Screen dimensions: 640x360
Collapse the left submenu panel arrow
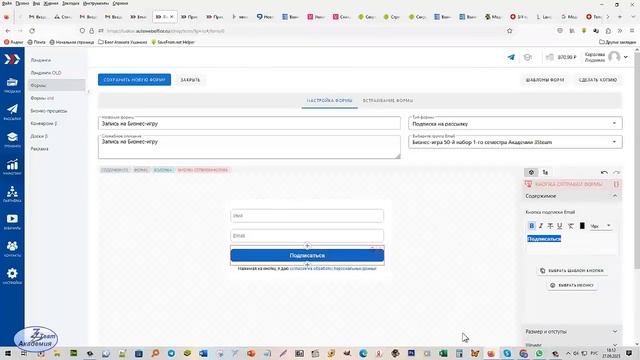pos(89,91)
